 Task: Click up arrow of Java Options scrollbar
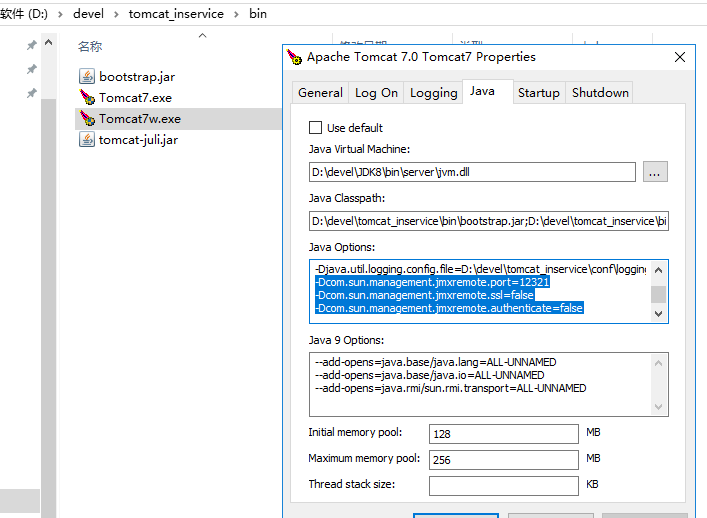(658, 270)
